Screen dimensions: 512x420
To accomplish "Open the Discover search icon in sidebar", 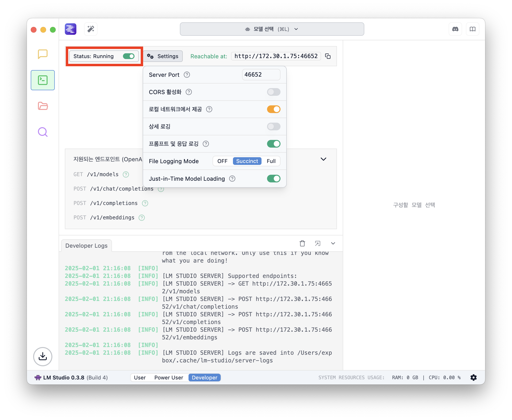I will 43,132.
